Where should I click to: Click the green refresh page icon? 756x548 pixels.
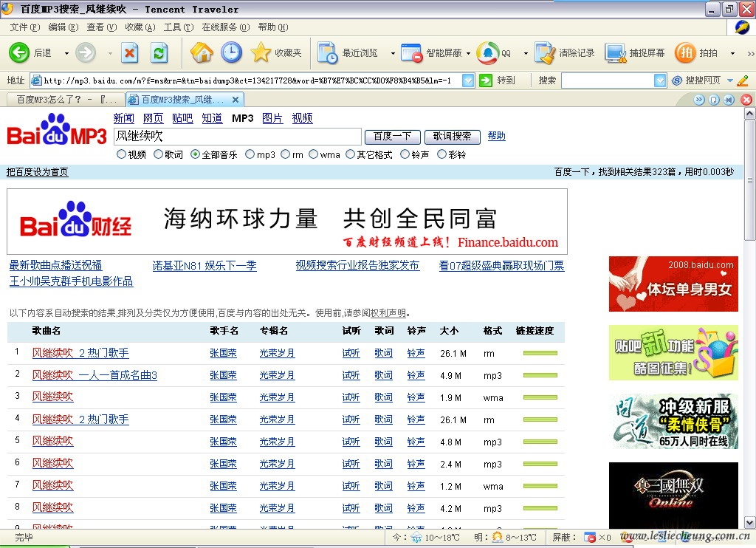coord(159,52)
